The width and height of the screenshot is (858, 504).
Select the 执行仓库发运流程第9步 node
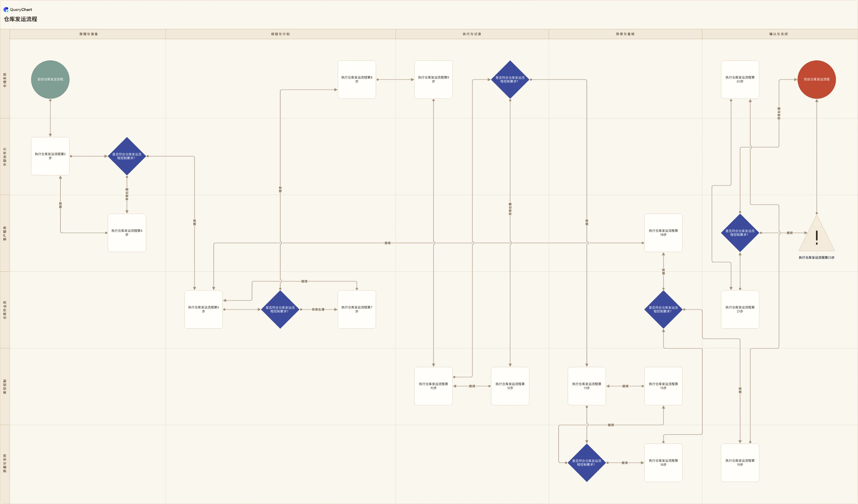[x=433, y=80]
